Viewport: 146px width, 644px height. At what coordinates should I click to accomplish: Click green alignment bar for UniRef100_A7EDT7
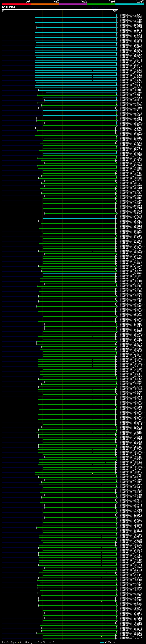pyautogui.click(x=80, y=638)
